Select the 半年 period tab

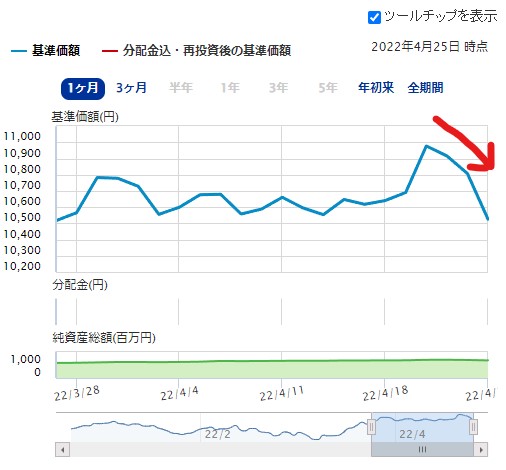(181, 88)
